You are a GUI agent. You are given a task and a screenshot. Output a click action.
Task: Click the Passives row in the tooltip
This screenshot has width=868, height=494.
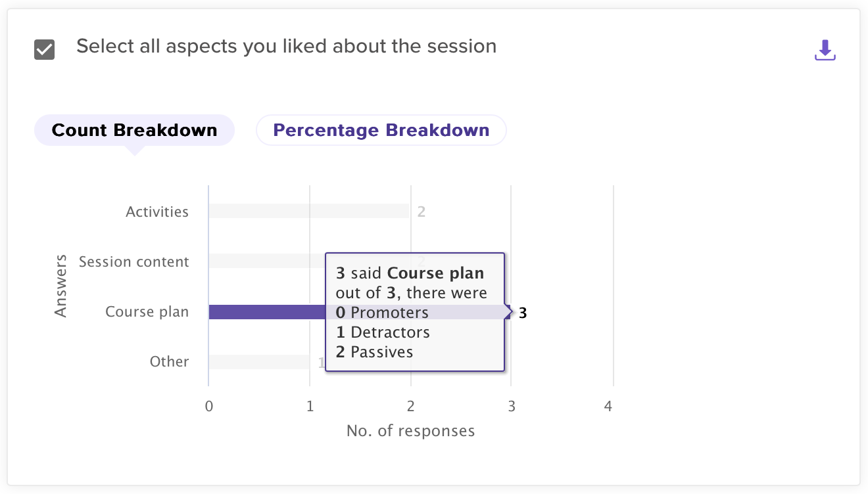pyautogui.click(x=374, y=352)
